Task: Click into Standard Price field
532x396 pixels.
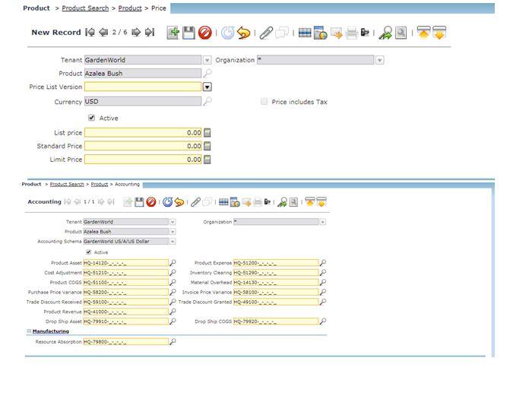Action: (143, 146)
